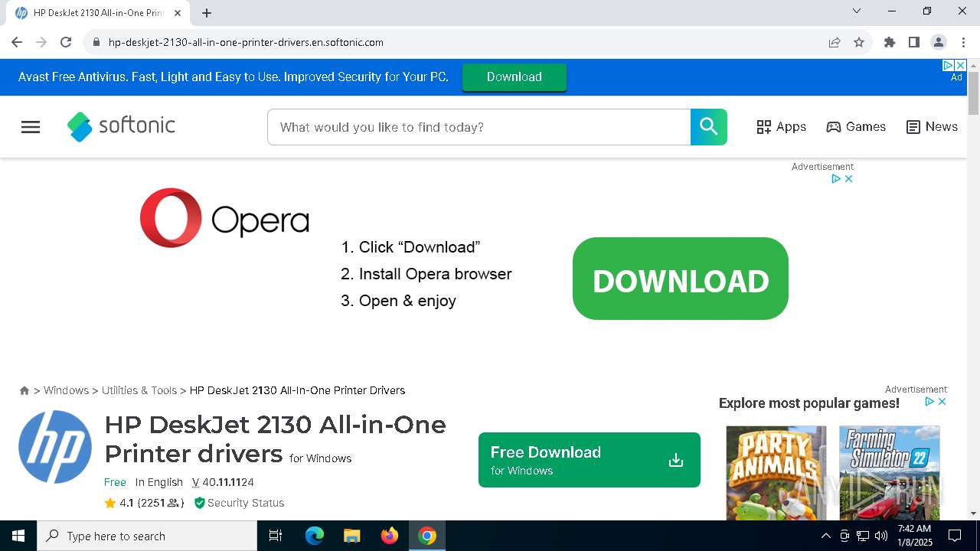This screenshot has width=980, height=551.
Task: Close the Opera advertisement
Action: pos(848,178)
